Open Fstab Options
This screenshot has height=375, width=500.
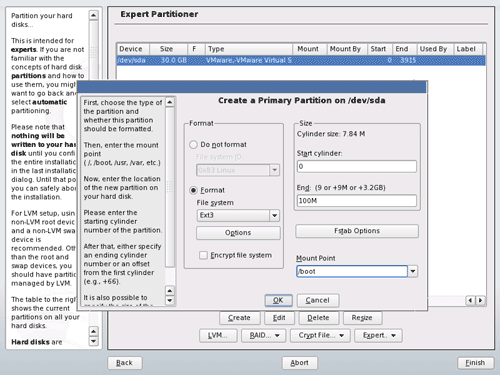click(x=357, y=231)
